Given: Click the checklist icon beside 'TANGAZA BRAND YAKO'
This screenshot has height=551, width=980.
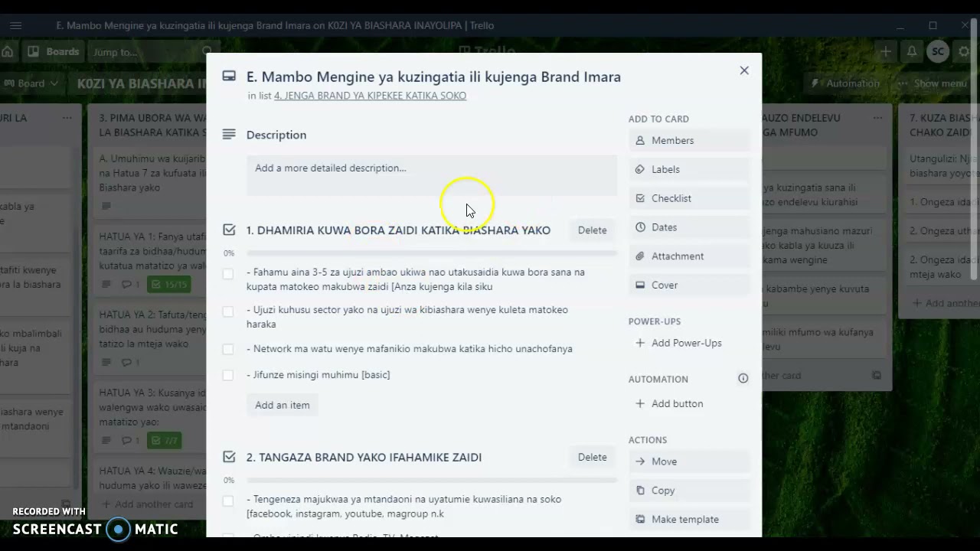Looking at the screenshot, I should click(229, 457).
